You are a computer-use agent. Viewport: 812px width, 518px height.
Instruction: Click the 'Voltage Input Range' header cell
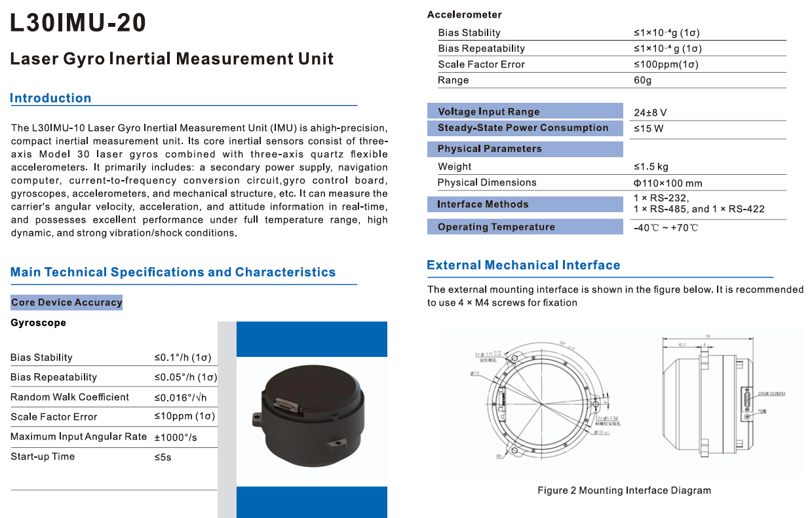[525, 111]
